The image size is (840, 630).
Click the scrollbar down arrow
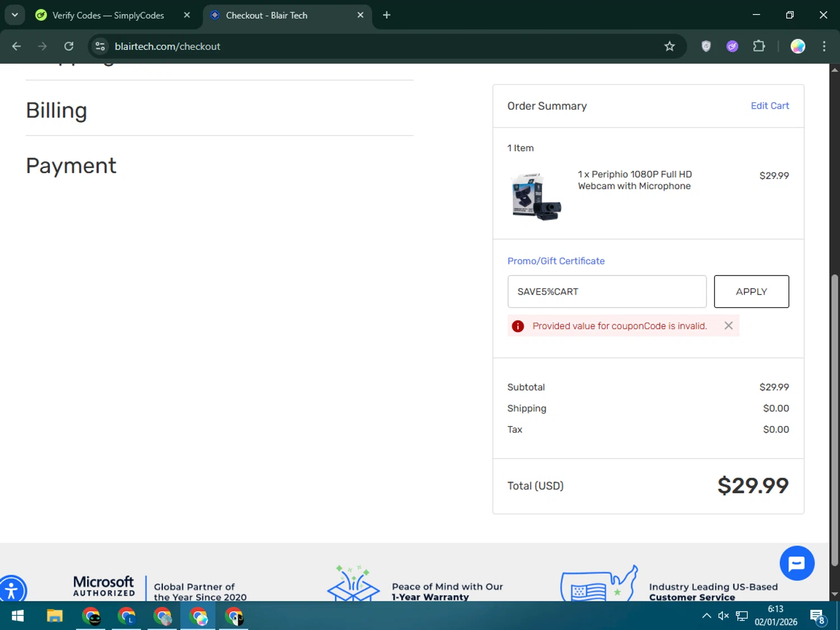(834, 594)
